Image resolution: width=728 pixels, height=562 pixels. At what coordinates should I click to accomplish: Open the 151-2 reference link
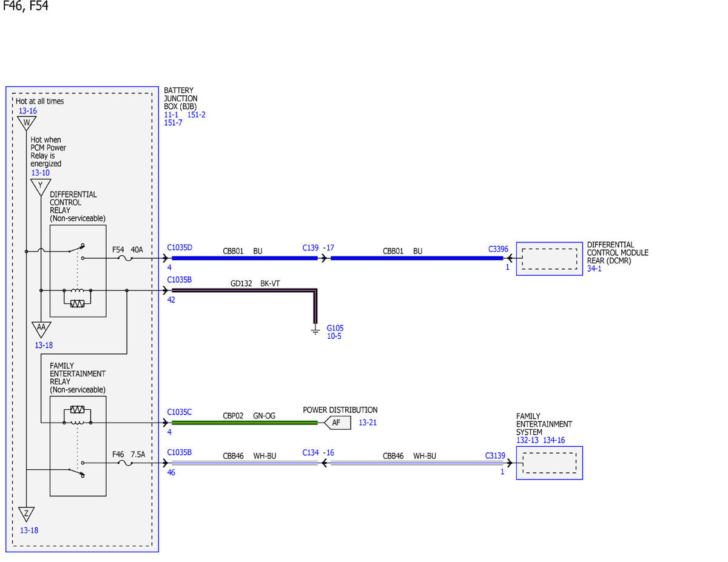coord(197,115)
